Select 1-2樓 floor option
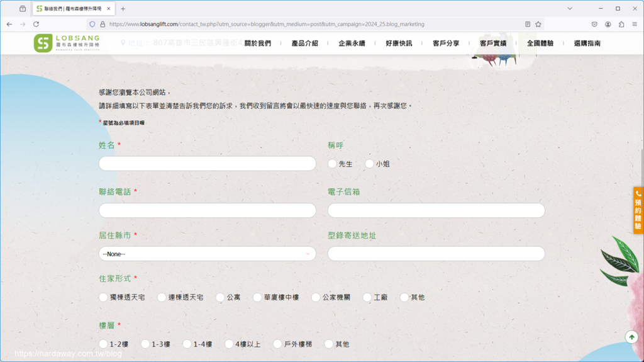The width and height of the screenshot is (644, 362). click(x=103, y=344)
